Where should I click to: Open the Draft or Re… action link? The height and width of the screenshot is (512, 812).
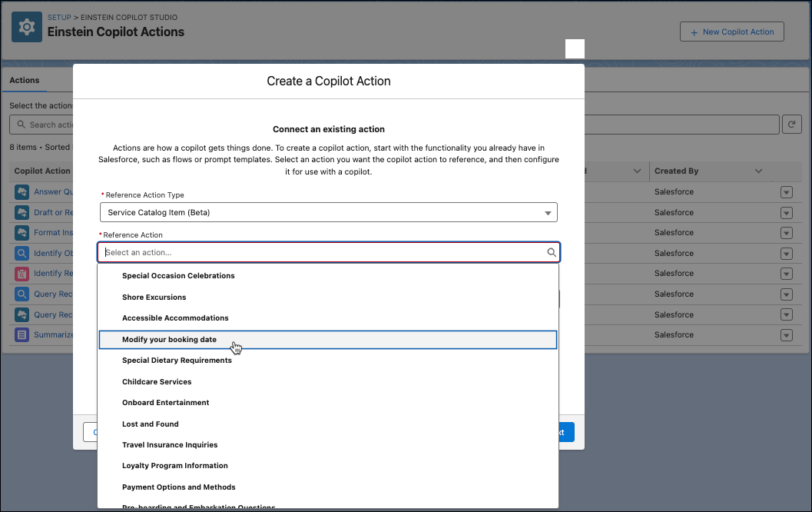click(x=53, y=212)
